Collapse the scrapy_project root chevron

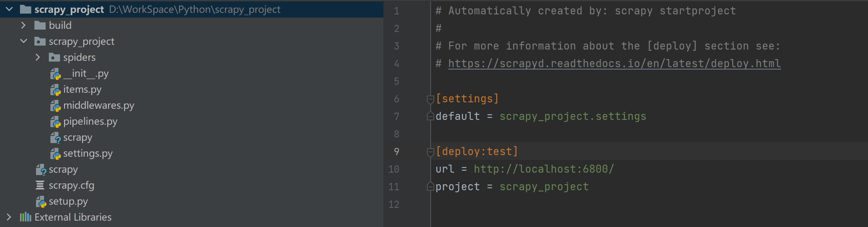tap(9, 9)
